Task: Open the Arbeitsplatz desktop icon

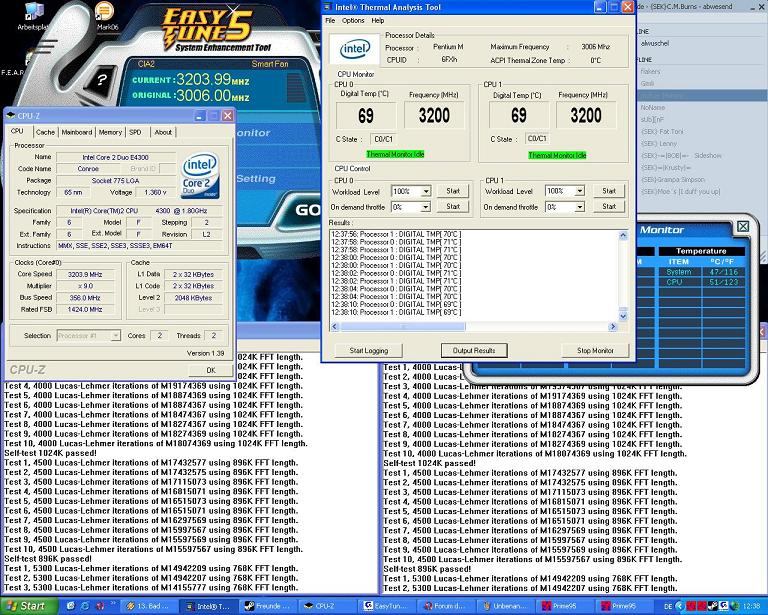Action: coord(33,16)
